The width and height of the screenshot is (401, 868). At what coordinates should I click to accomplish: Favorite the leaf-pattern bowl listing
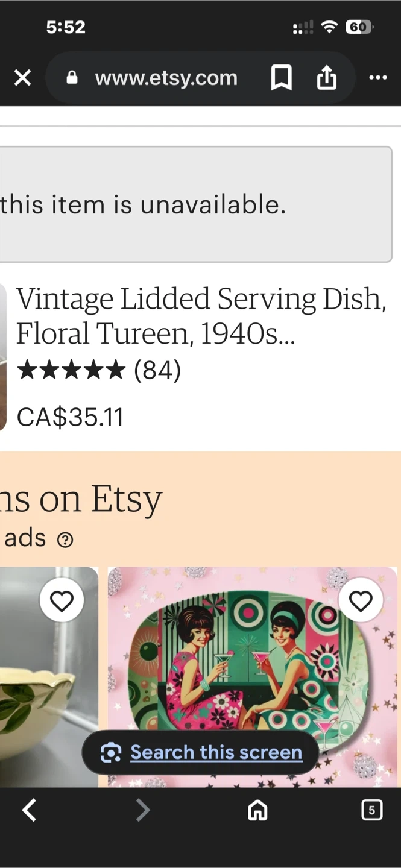(62, 601)
